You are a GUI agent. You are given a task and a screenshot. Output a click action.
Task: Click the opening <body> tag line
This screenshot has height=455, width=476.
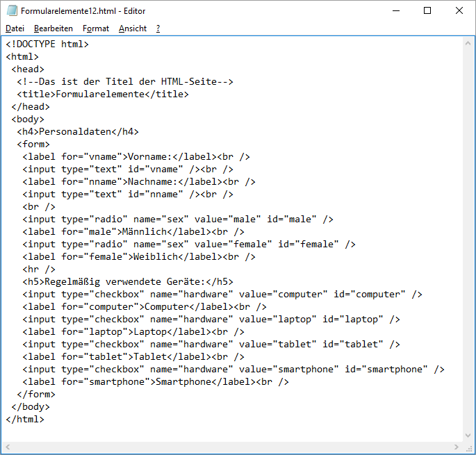28,119
